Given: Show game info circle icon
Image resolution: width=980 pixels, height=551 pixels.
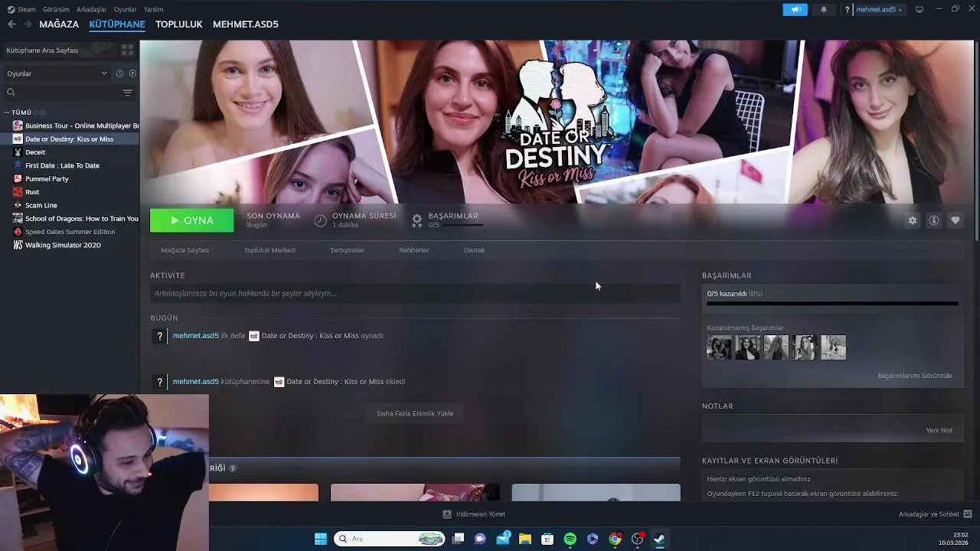Looking at the screenshot, I should click(934, 220).
